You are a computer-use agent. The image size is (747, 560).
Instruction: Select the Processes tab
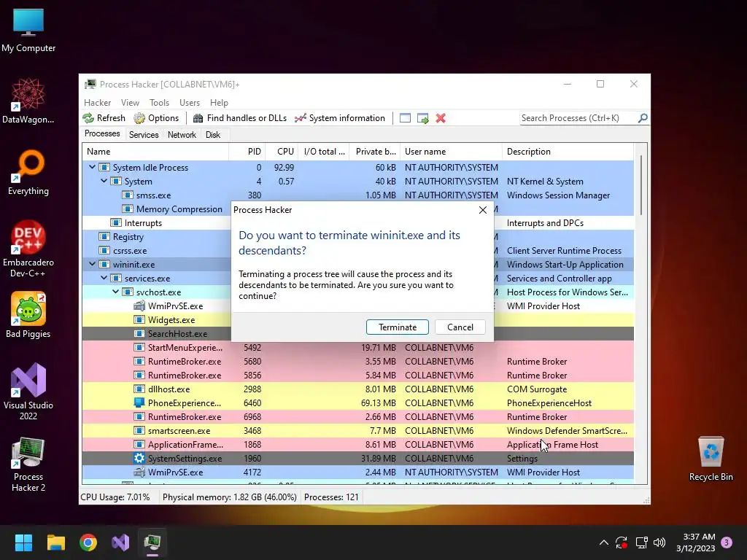[x=102, y=134]
